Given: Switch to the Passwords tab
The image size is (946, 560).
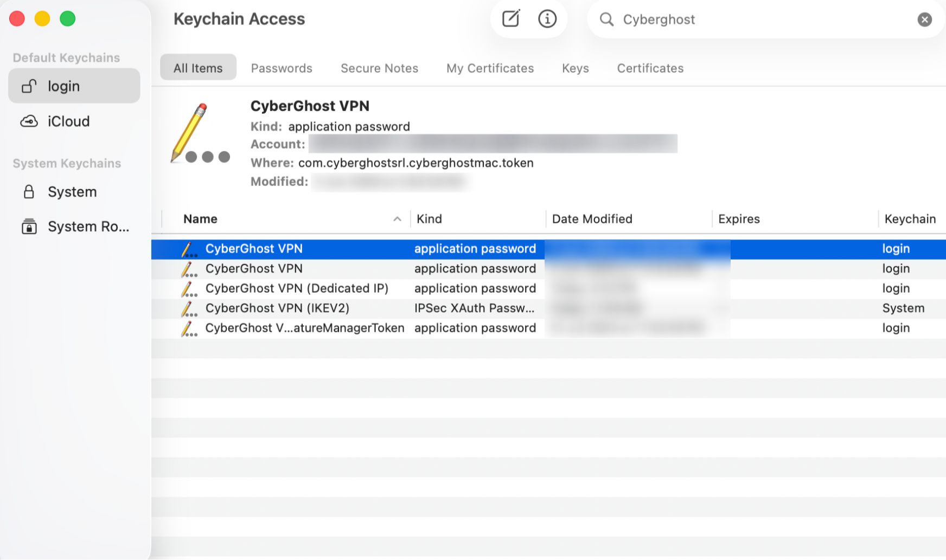Looking at the screenshot, I should 282,68.
